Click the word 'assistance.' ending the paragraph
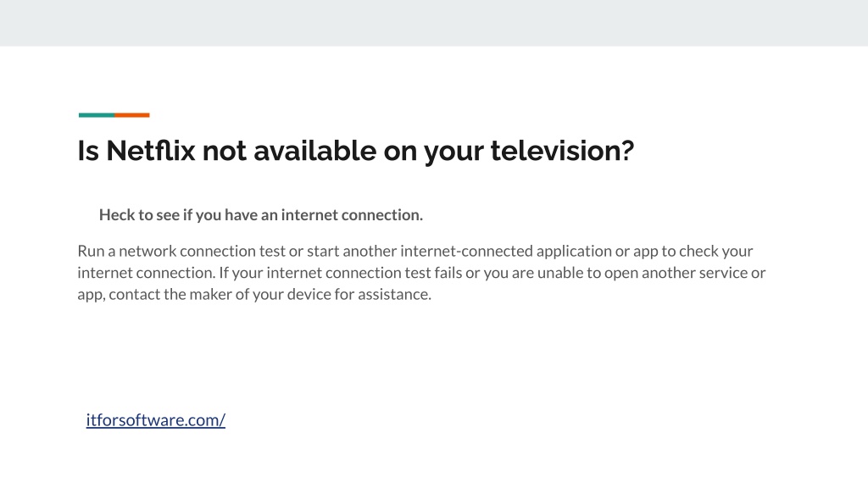Viewport: 868px width, 488px height. click(394, 294)
